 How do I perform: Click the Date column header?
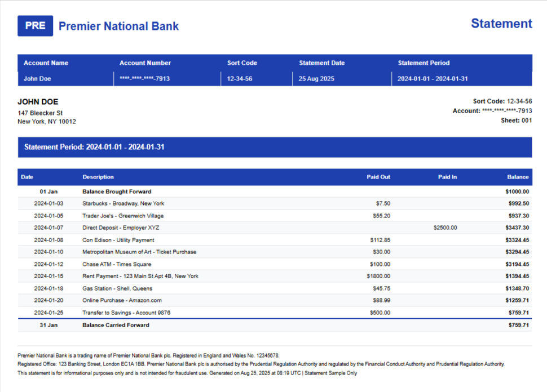27,177
